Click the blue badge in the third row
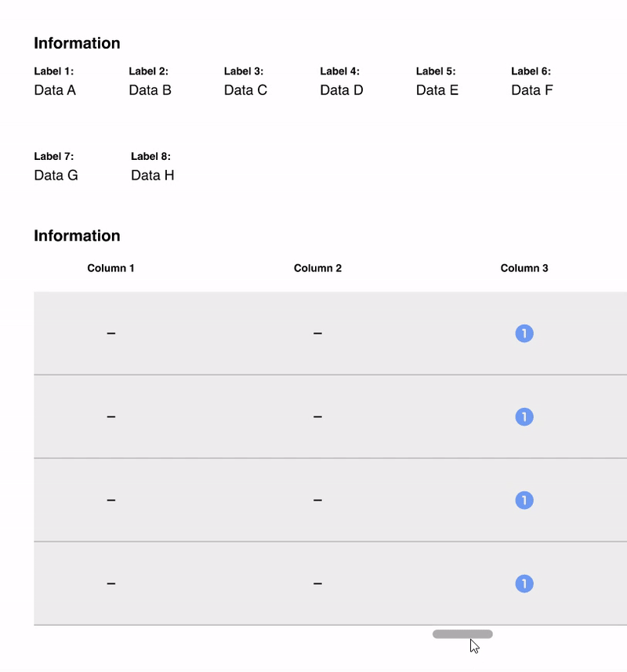 pos(524,500)
